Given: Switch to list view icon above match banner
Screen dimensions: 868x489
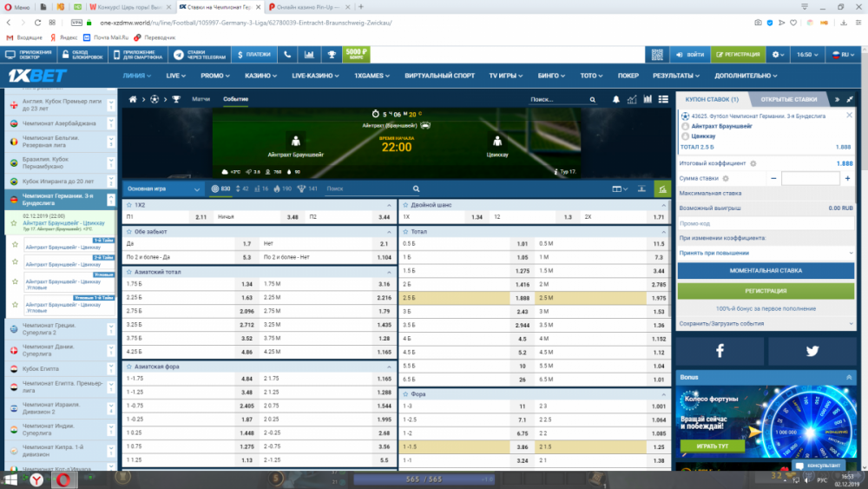Looking at the screenshot, I should coord(667,99).
